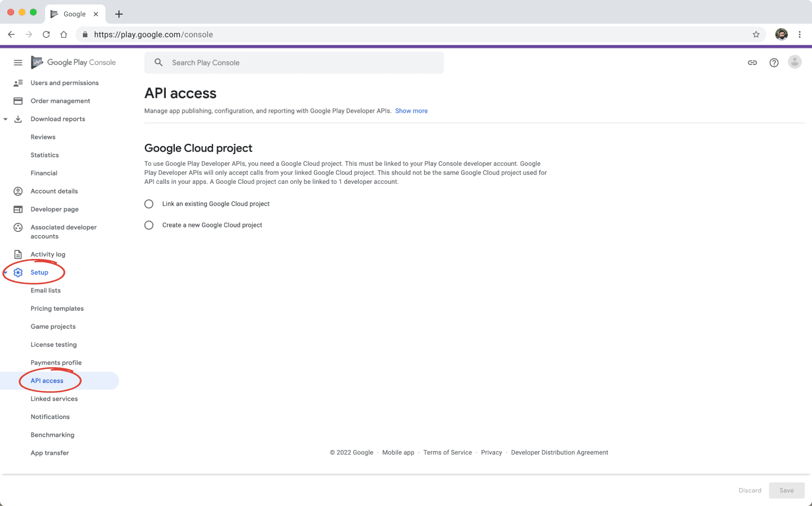Screen dimensions: 812x506
Task: Open Game projects
Action: click(x=53, y=327)
